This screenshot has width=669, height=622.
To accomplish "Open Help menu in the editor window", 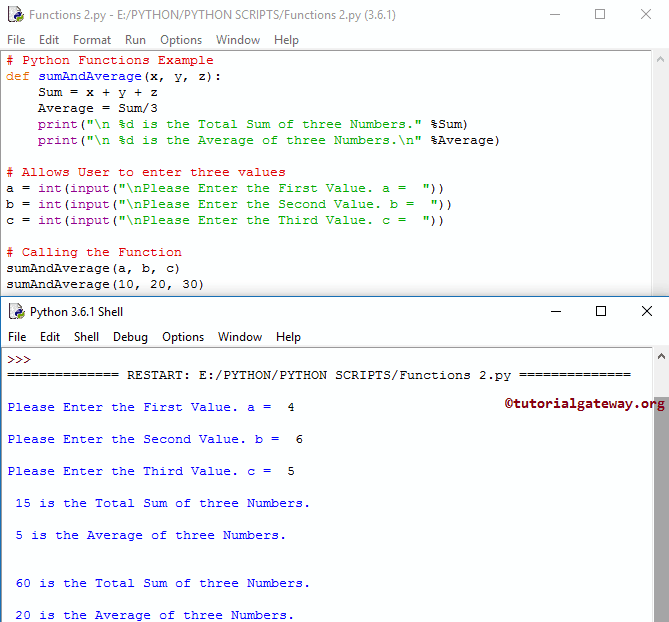I will pos(286,40).
